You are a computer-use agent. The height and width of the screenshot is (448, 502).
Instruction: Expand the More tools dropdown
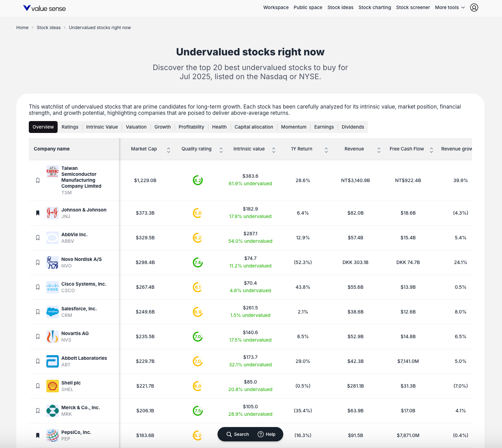[450, 8]
